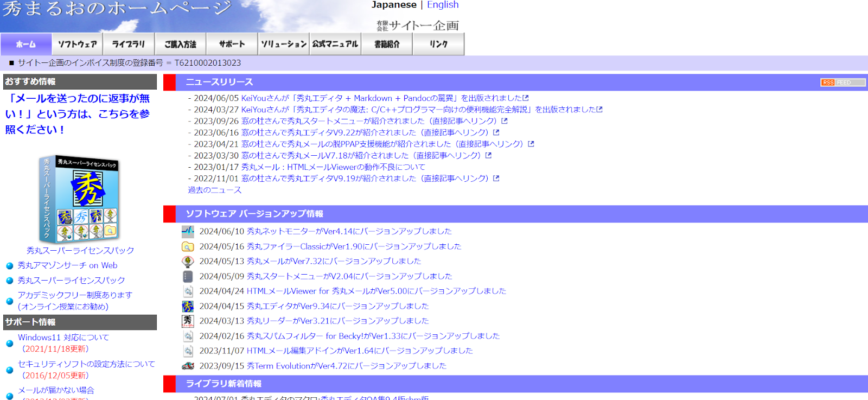Open the ソフトウェア tab

pyautogui.click(x=78, y=44)
